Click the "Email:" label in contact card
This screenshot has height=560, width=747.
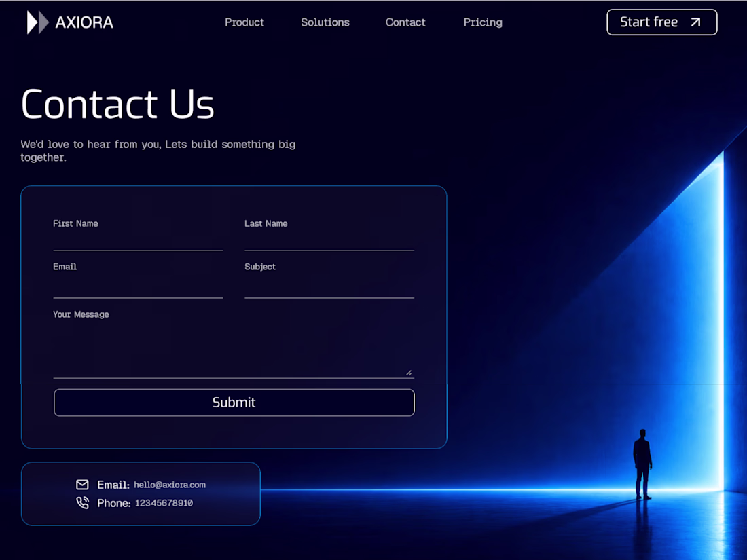click(x=113, y=485)
